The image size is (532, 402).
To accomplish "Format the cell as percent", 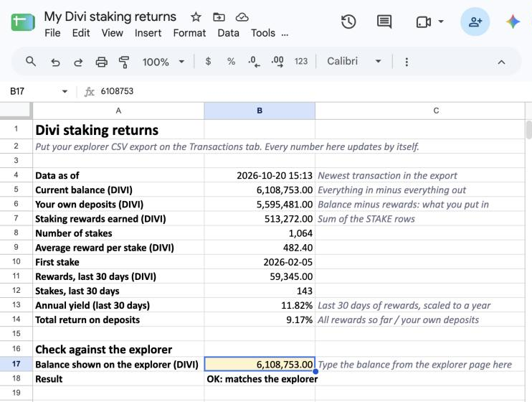I will click(x=231, y=62).
